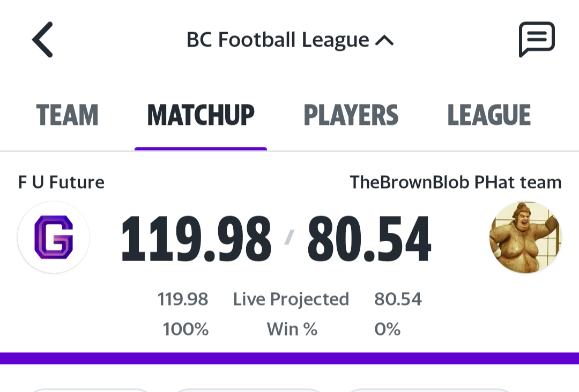
Task: Open the league chat message icon
Action: [x=537, y=39]
